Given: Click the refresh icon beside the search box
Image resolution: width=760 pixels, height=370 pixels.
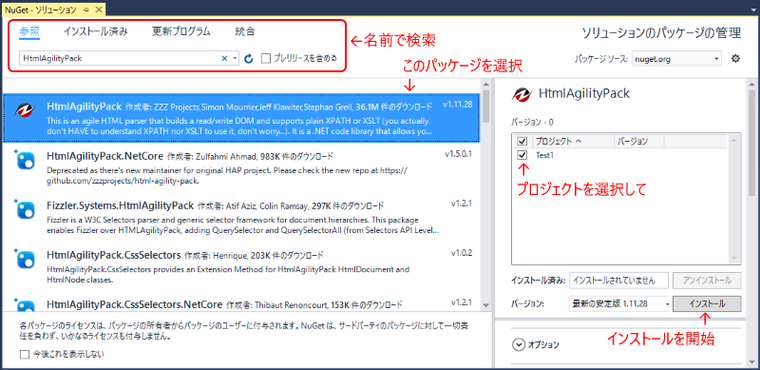Looking at the screenshot, I should pyautogui.click(x=249, y=59).
